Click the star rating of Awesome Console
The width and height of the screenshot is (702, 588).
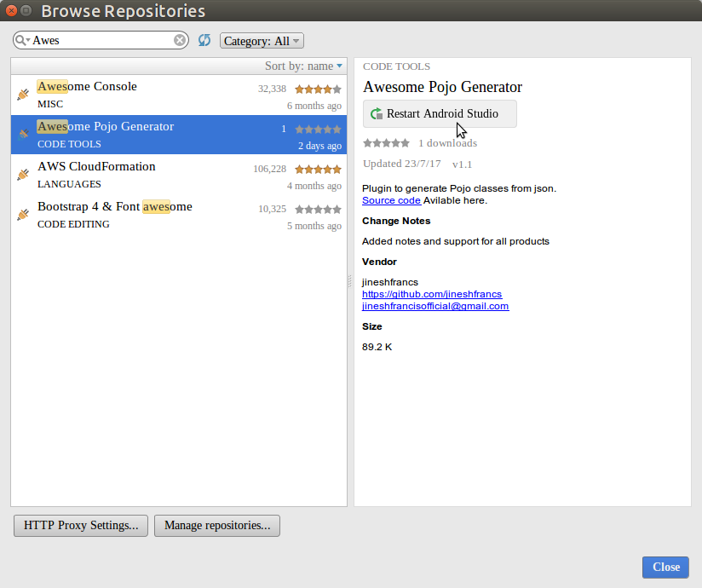318,89
